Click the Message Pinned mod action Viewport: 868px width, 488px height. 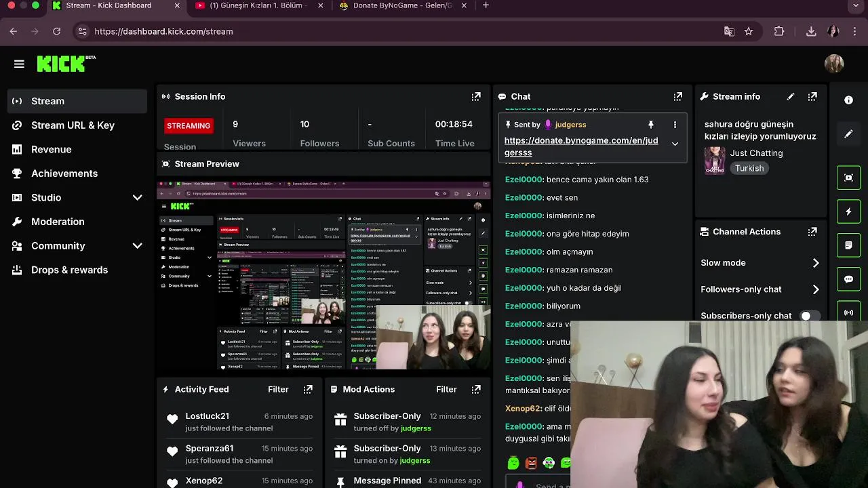coord(387,481)
